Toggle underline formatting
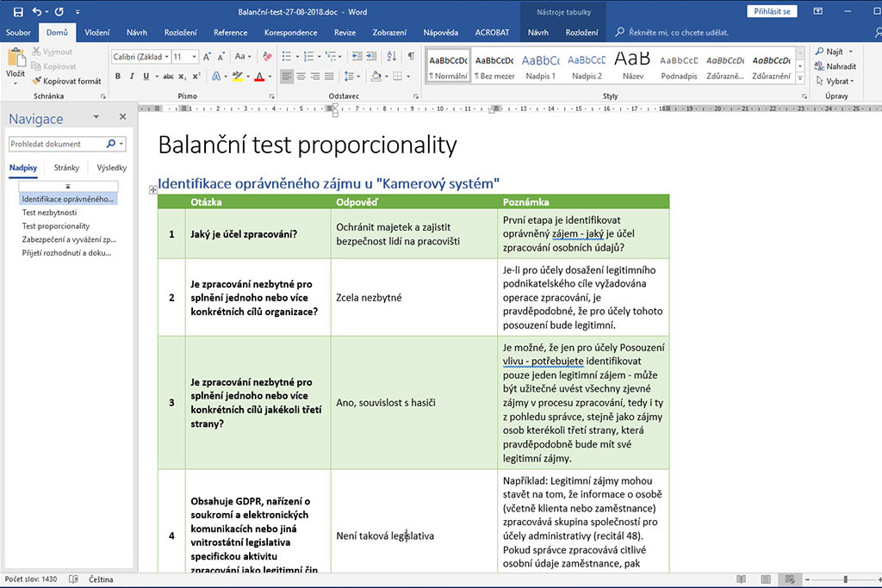882x588 pixels. point(146,77)
